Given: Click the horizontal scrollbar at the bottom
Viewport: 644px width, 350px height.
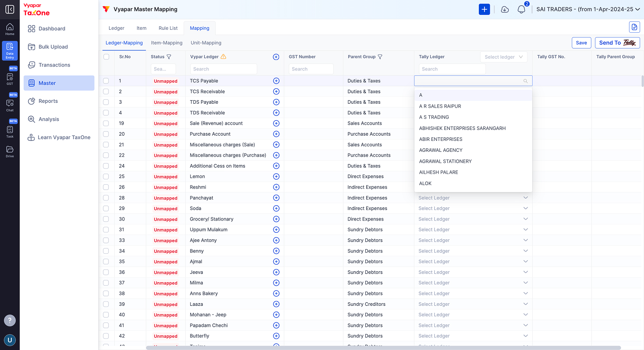Looking at the screenshot, I should tap(383, 348).
